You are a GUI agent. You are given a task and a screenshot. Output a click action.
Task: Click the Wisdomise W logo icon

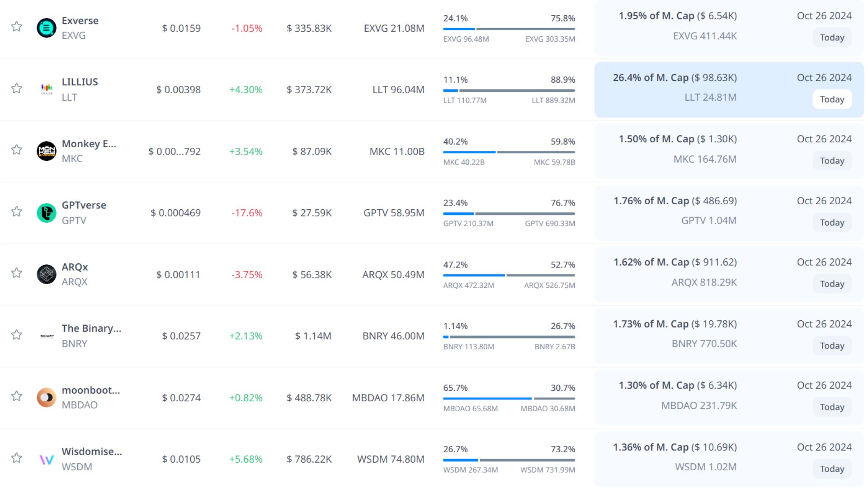(46, 460)
